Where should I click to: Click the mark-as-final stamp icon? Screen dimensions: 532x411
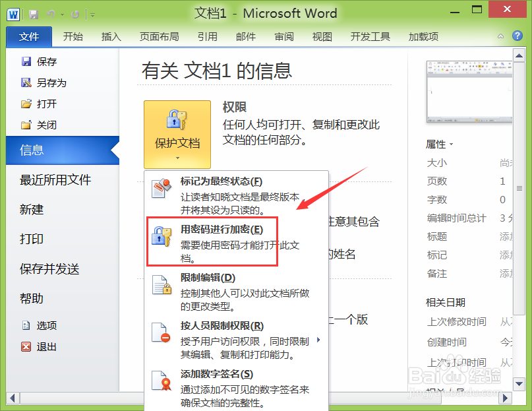pyautogui.click(x=161, y=188)
